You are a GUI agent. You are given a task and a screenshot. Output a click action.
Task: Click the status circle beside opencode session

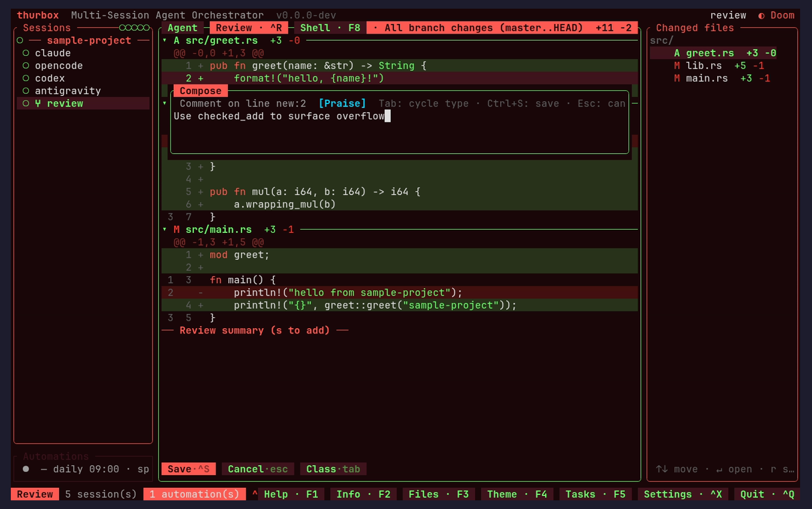[x=25, y=66]
